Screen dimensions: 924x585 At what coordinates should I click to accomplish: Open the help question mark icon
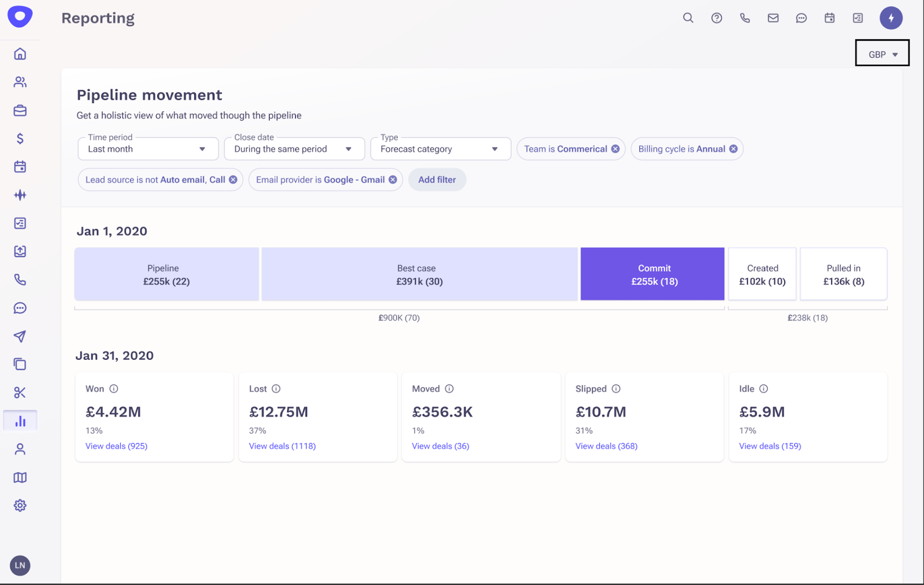pos(717,18)
